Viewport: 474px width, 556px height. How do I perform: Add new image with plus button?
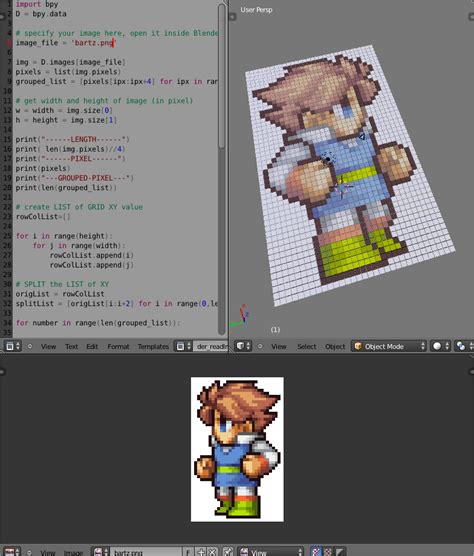[x=200, y=552]
